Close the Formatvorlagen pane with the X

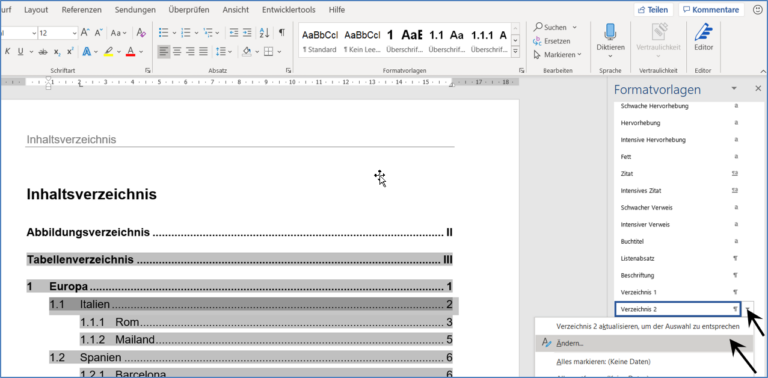point(758,88)
